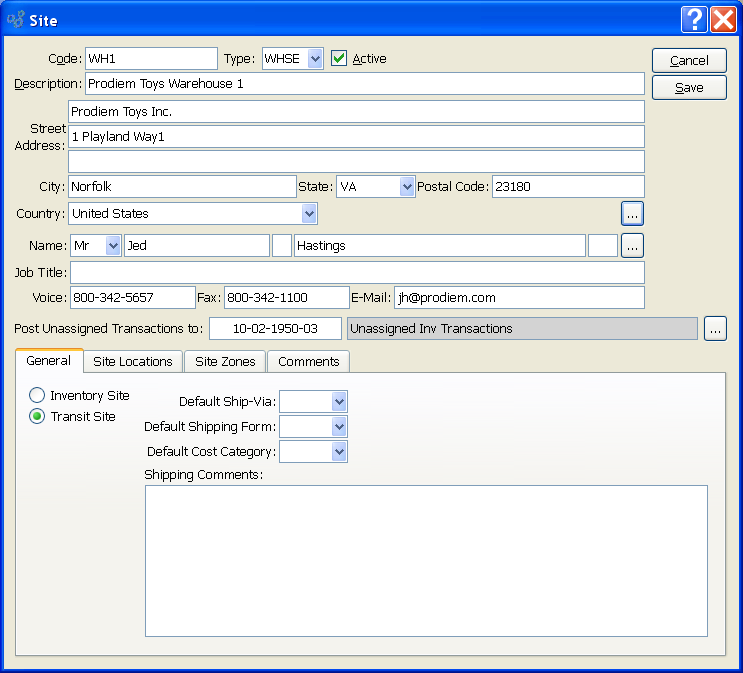Image resolution: width=743 pixels, height=673 pixels.
Task: Select the Inventory Site radio button
Action: (38, 395)
